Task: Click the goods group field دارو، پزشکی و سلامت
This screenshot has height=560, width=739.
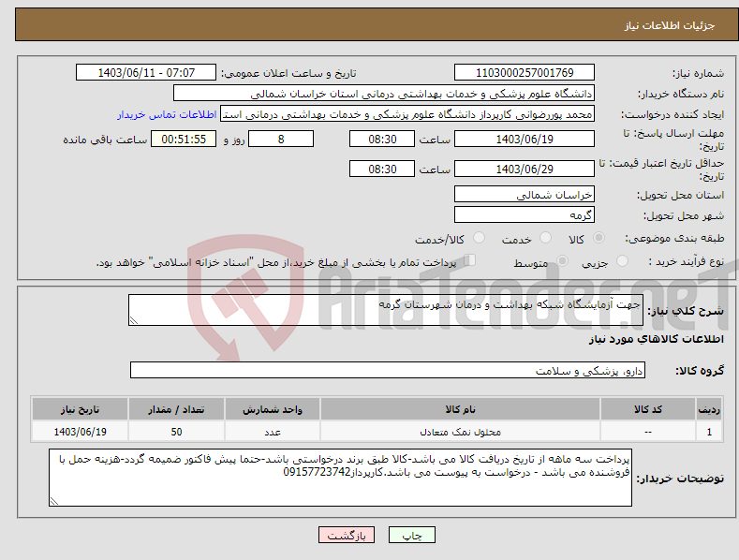Action: (x=388, y=371)
